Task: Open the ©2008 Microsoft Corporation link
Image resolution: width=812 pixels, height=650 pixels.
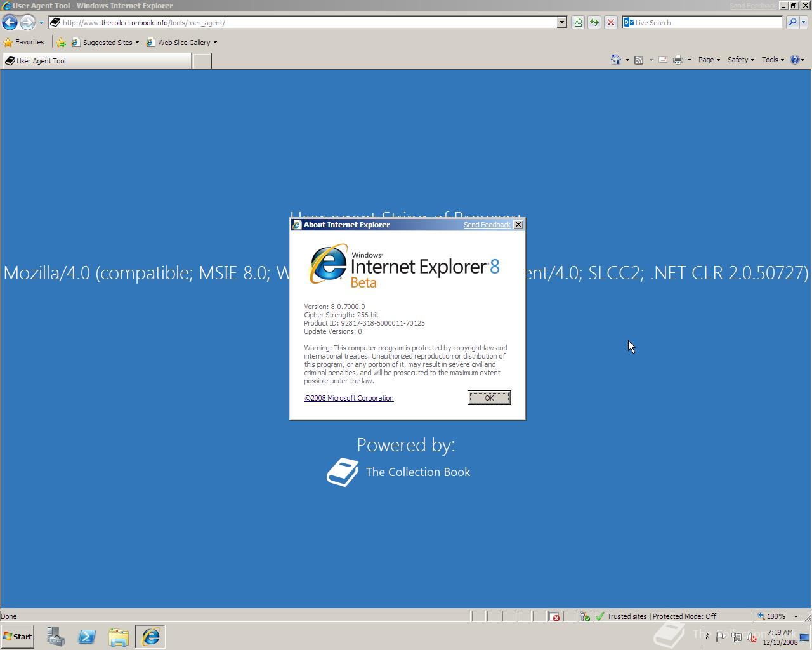Action: point(349,398)
